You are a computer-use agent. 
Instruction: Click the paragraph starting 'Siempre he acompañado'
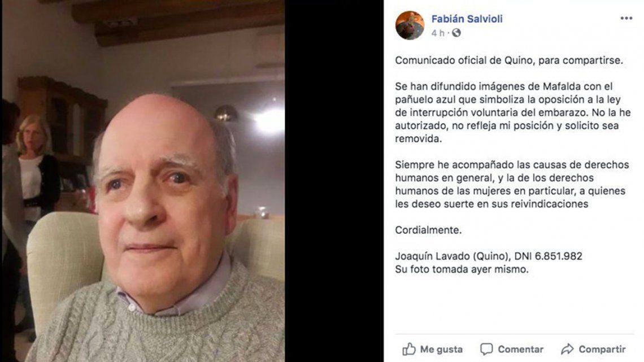pos(512,184)
